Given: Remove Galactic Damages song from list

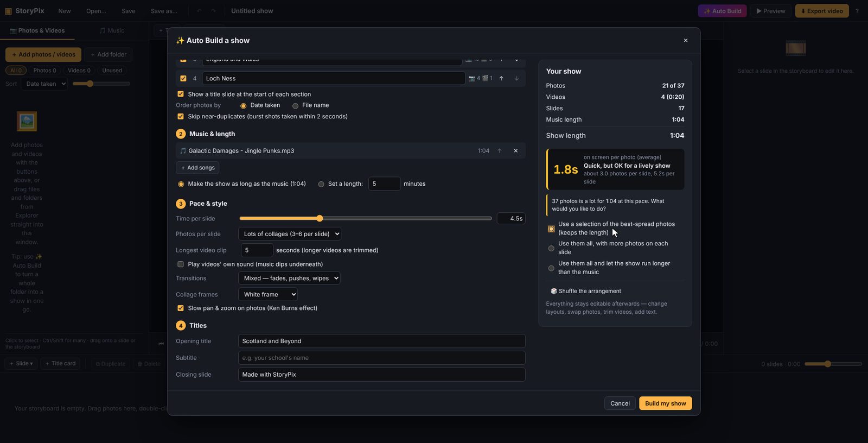Looking at the screenshot, I should 515,151.
